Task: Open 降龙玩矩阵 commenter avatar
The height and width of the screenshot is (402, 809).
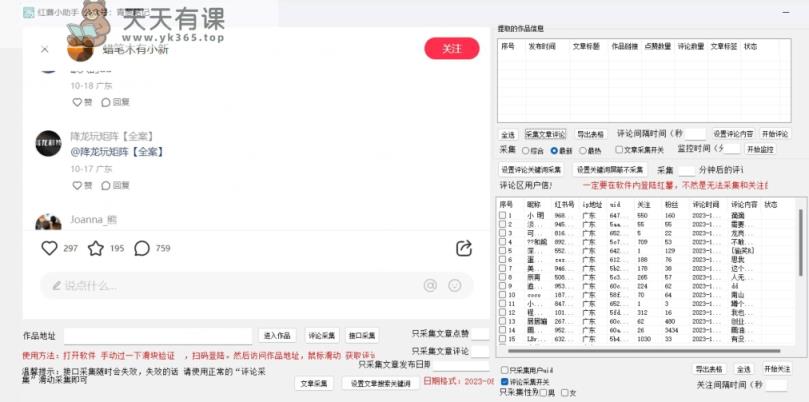Action: click(x=48, y=143)
